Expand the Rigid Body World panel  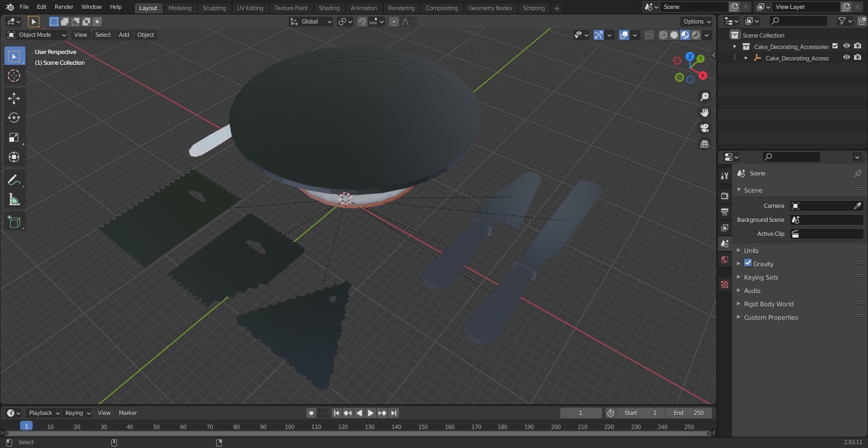(x=769, y=304)
